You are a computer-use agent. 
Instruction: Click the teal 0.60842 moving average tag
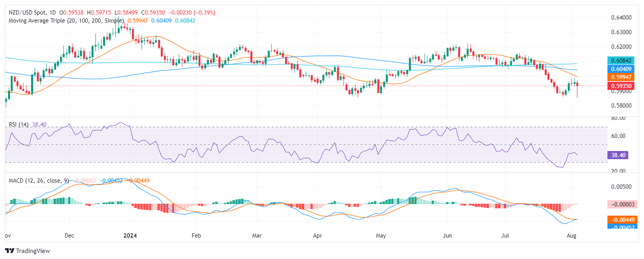622,61
